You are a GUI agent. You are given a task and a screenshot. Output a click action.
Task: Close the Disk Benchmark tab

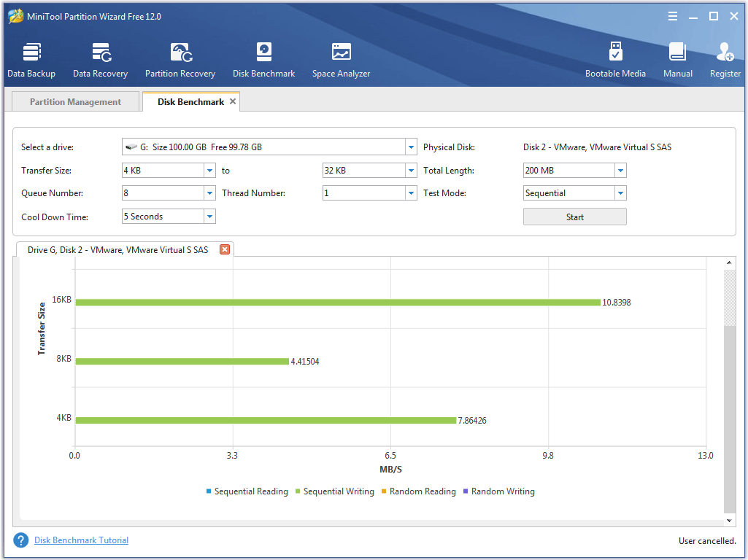pos(233,101)
